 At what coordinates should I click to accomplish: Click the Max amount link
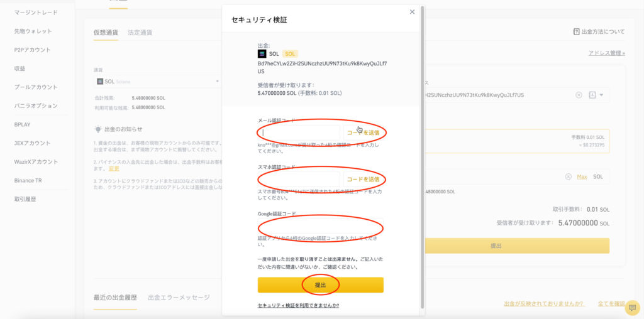pos(582,176)
